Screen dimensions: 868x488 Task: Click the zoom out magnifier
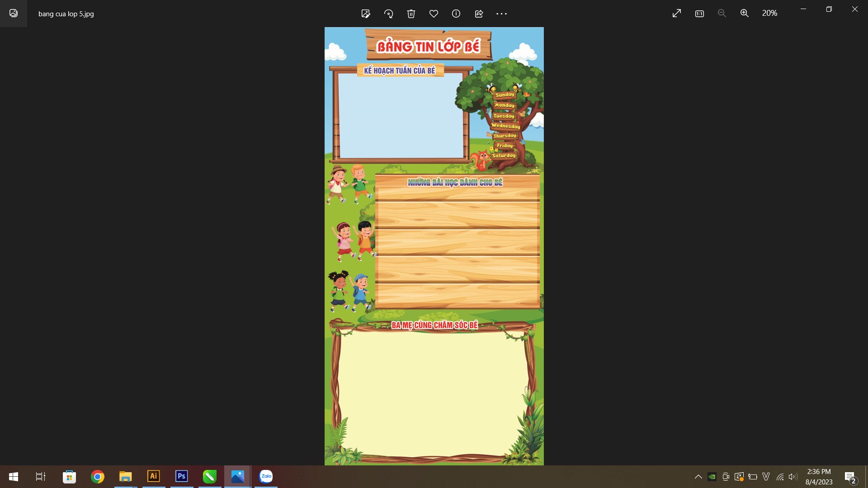point(722,14)
